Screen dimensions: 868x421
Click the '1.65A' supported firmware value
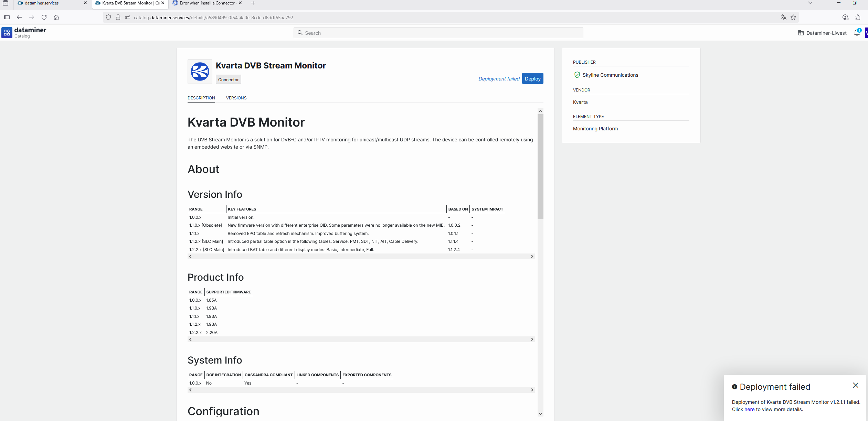click(211, 300)
